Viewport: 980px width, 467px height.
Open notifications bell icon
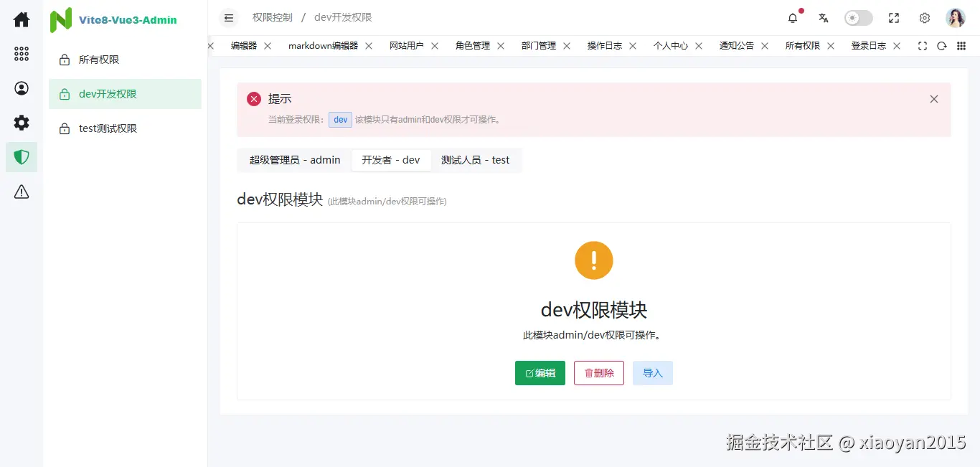(793, 18)
